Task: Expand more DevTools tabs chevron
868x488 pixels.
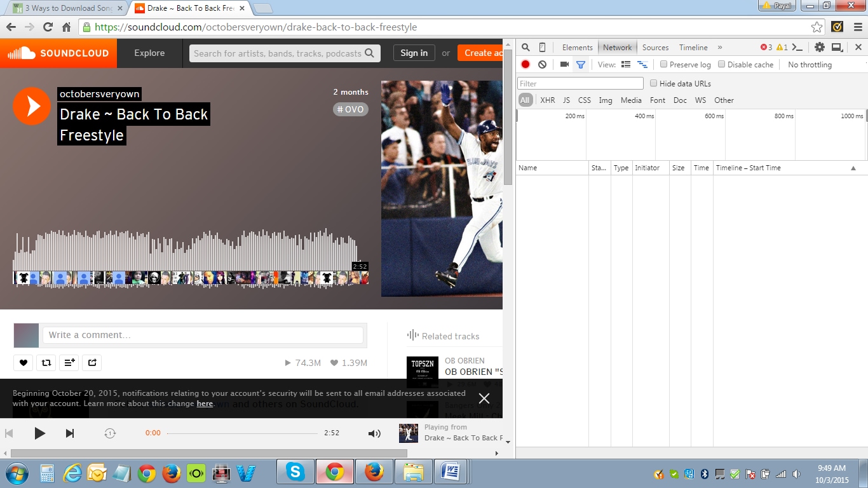Action: tap(720, 47)
